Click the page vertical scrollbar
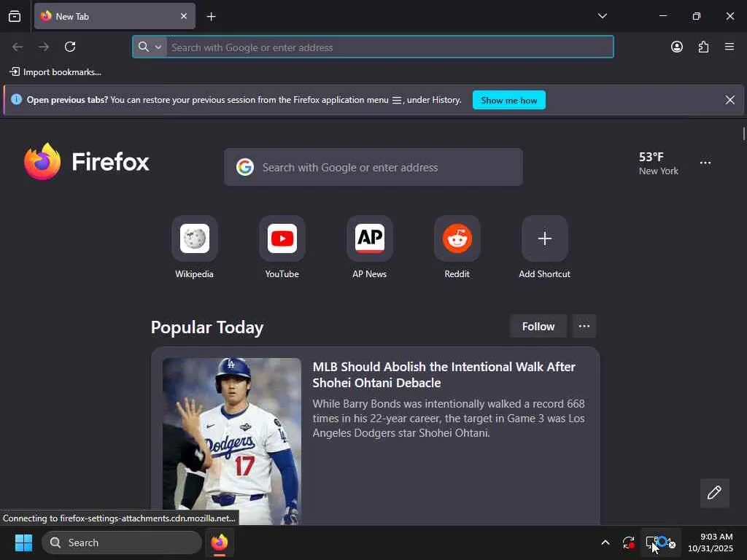Screen dimensions: 747x560 click(x=743, y=134)
